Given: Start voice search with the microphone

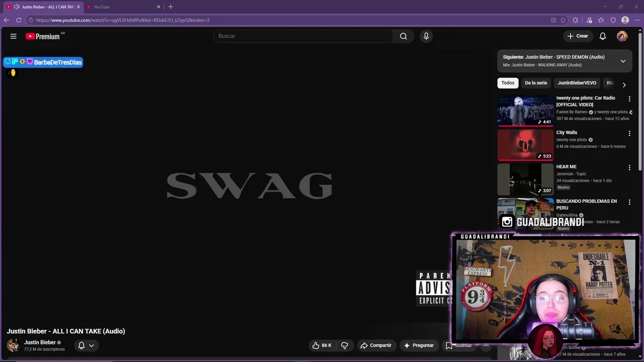Looking at the screenshot, I should [426, 36].
